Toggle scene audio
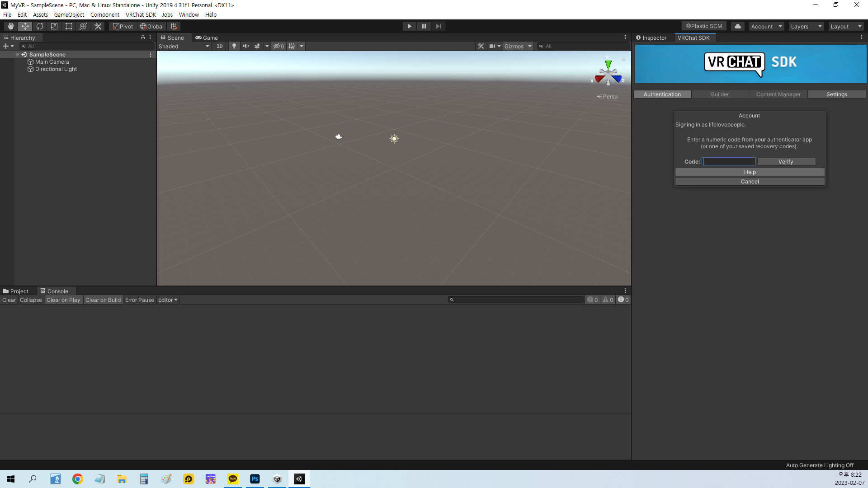Image resolution: width=868 pixels, height=488 pixels. tap(245, 46)
